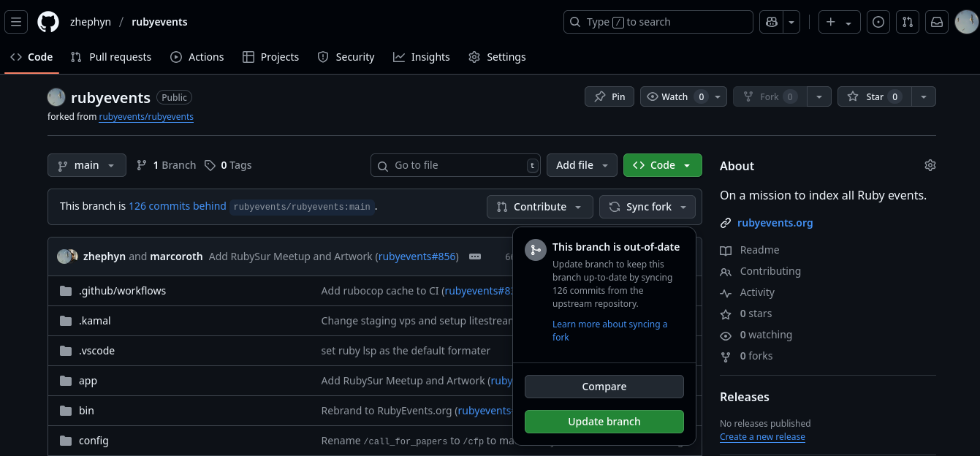
Task: Open the .vscode folder name
Action: click(97, 351)
